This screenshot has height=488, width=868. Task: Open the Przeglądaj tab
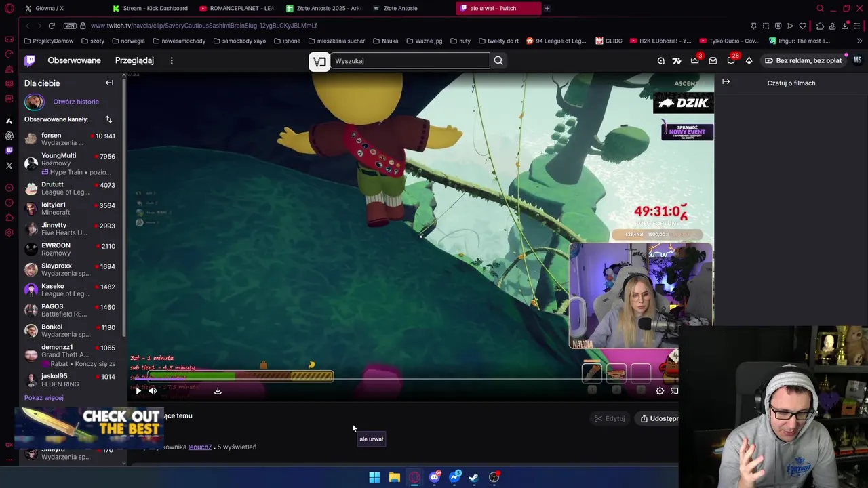coord(134,60)
